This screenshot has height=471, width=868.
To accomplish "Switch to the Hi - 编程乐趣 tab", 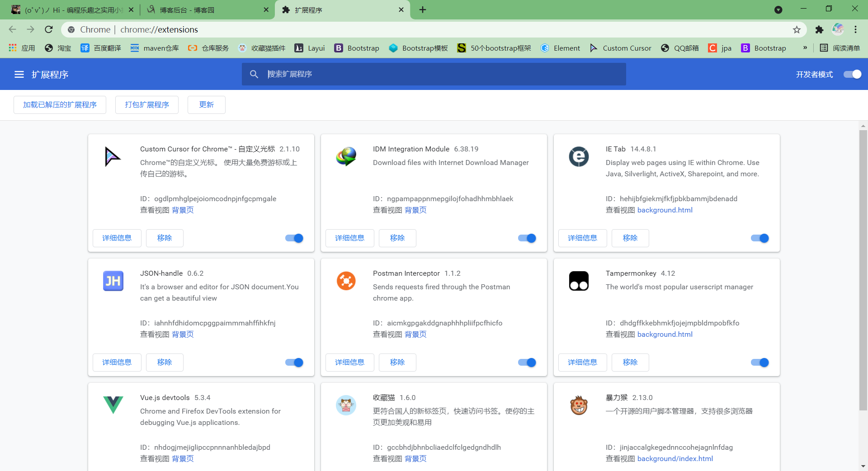I will point(72,10).
